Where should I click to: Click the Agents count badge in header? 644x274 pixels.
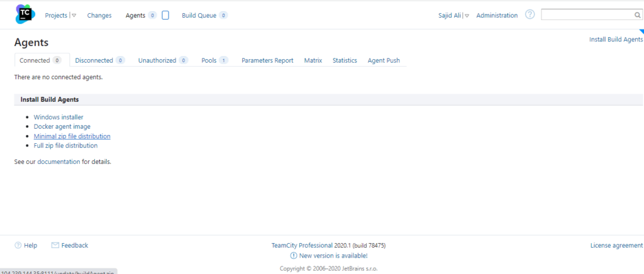click(x=152, y=15)
